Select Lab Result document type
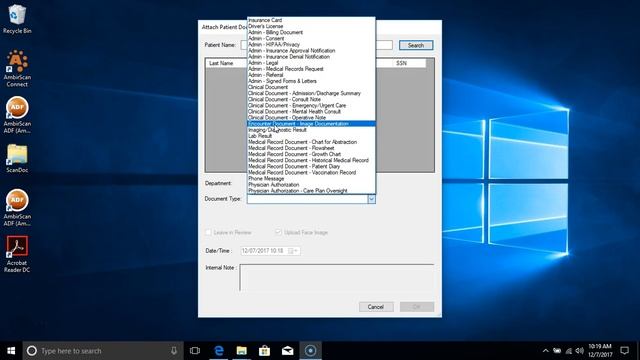The height and width of the screenshot is (360, 640). tap(311, 136)
